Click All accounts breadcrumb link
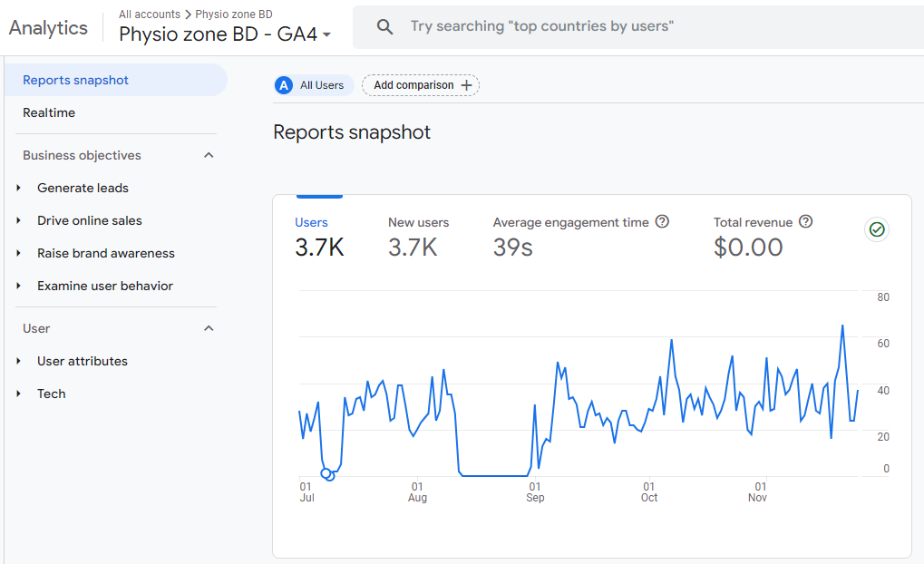This screenshot has width=924, height=564. tap(150, 15)
